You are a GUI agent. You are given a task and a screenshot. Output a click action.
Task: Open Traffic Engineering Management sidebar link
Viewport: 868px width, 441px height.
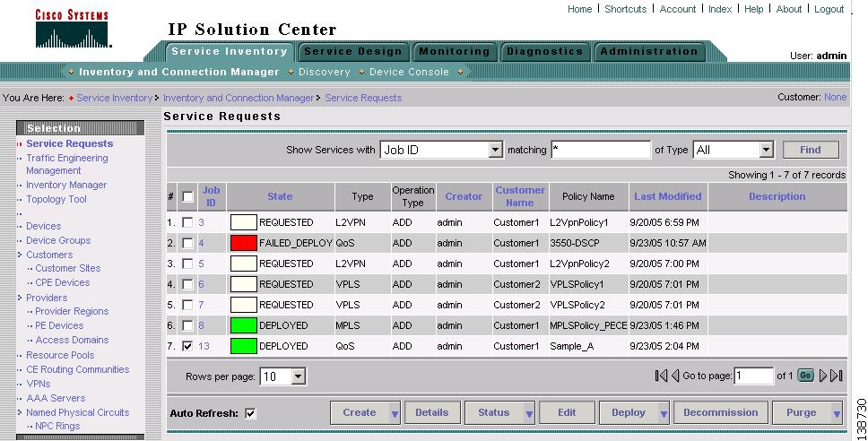67,164
